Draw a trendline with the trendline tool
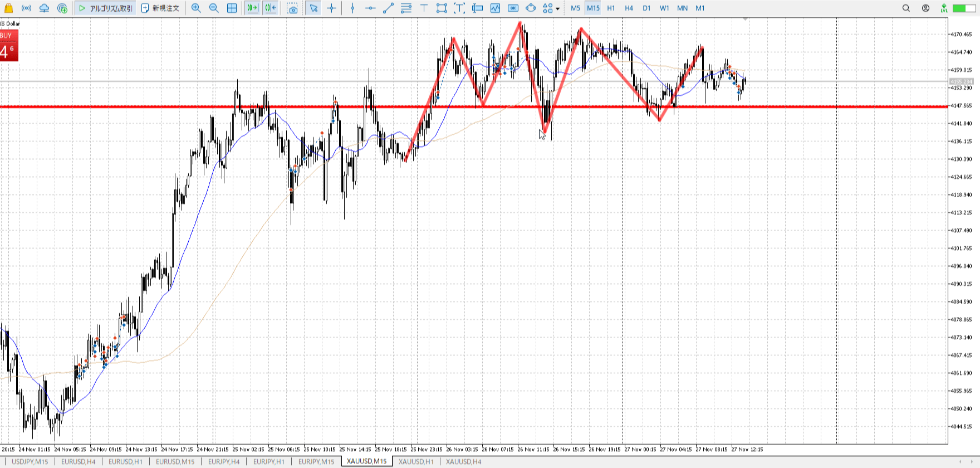 [x=388, y=8]
